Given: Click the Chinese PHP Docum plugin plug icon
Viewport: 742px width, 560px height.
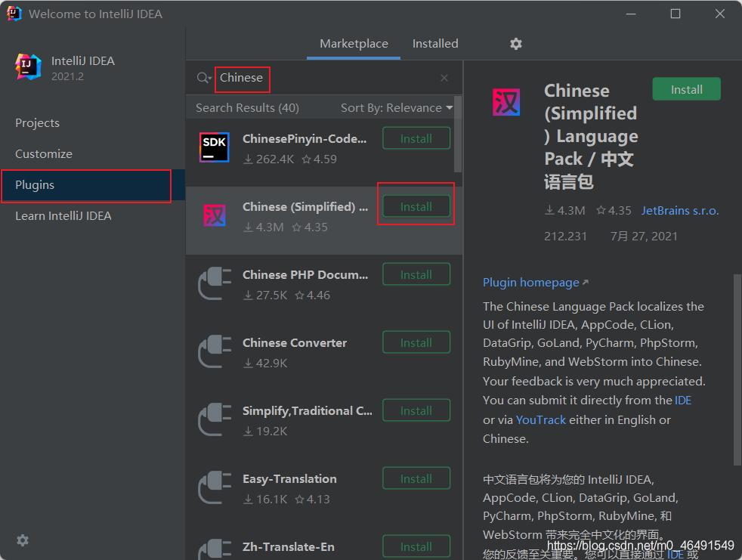Looking at the screenshot, I should point(215,283).
